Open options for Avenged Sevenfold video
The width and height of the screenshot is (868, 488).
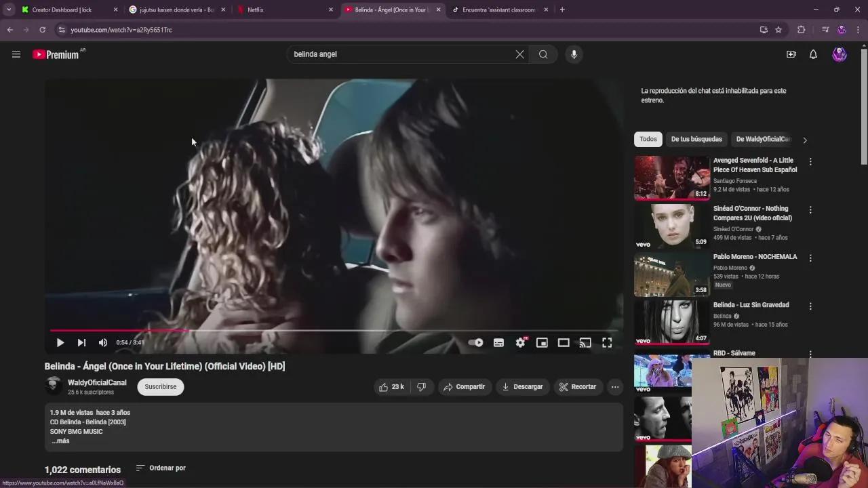810,162
